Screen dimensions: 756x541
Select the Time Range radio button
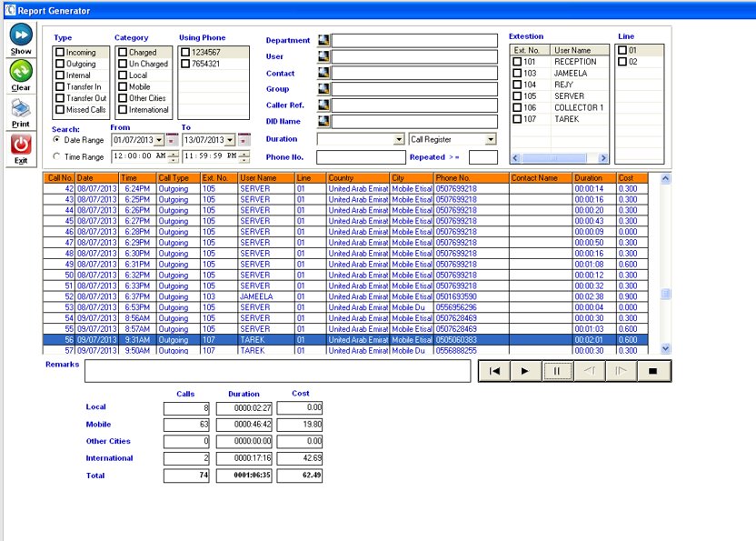point(56,156)
